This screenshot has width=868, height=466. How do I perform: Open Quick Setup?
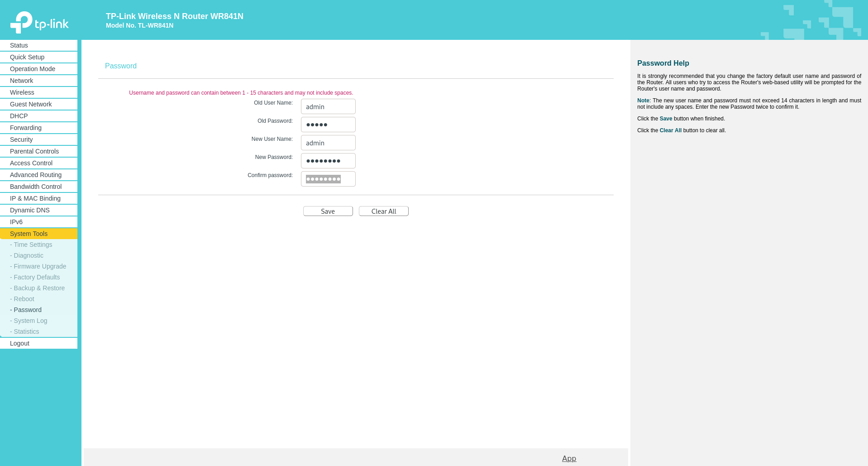coord(38,57)
